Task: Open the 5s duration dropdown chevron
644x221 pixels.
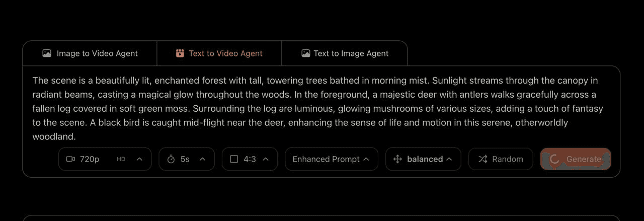Action: (x=203, y=159)
